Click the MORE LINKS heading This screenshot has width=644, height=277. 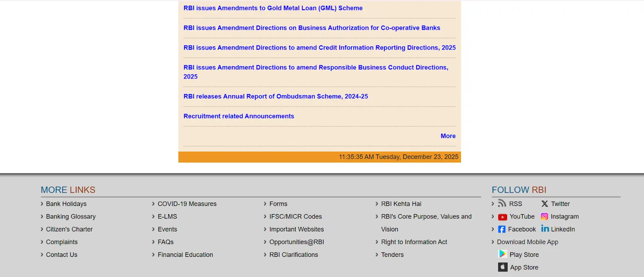click(x=68, y=190)
